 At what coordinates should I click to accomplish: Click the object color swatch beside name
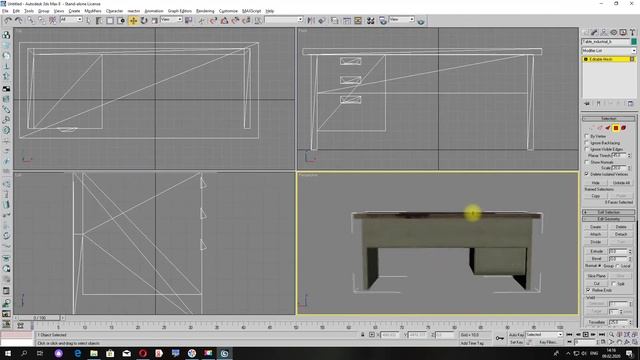click(633, 42)
